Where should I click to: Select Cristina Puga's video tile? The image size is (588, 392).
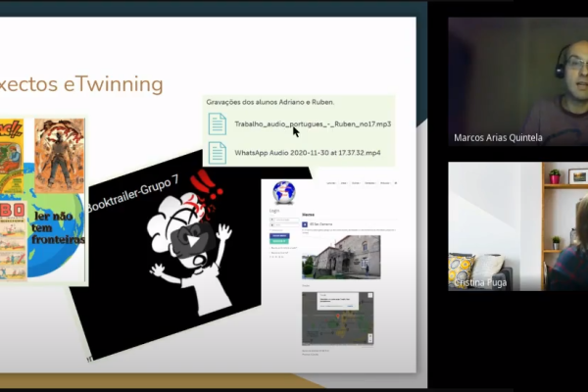click(517, 226)
